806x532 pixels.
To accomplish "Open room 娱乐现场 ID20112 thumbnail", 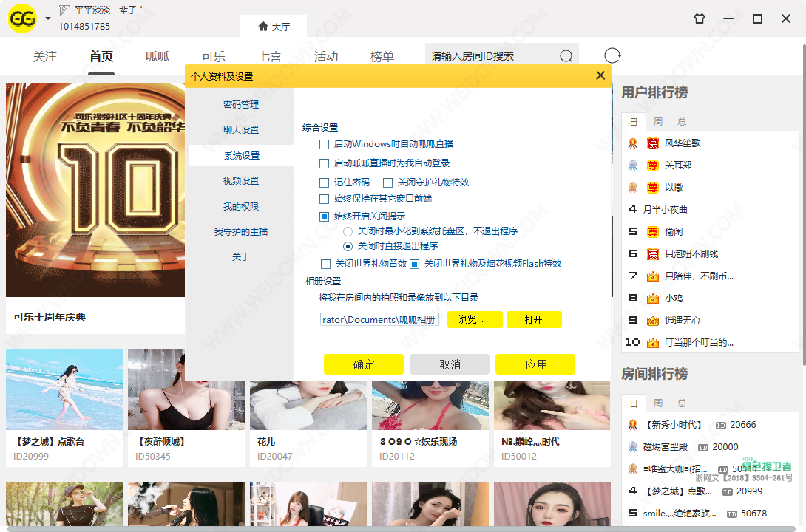I will [430, 406].
